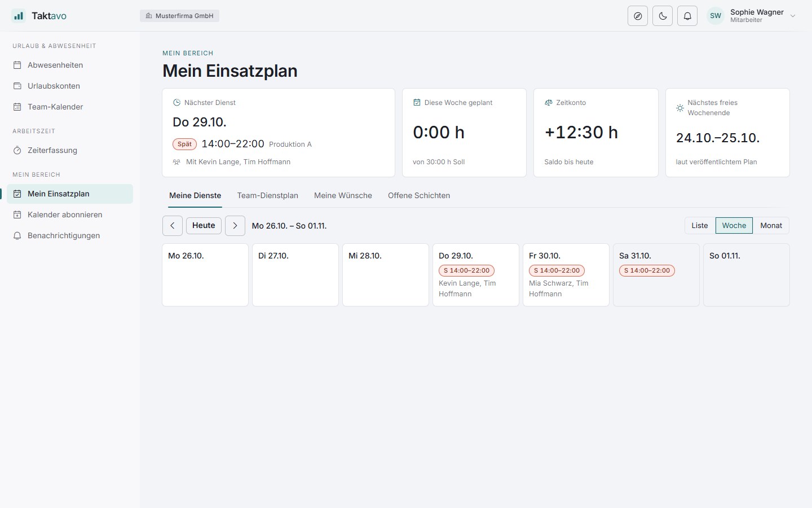Open the Sa 31.10. shift 14:00–22:00
This screenshot has width=812, height=508.
tap(647, 270)
